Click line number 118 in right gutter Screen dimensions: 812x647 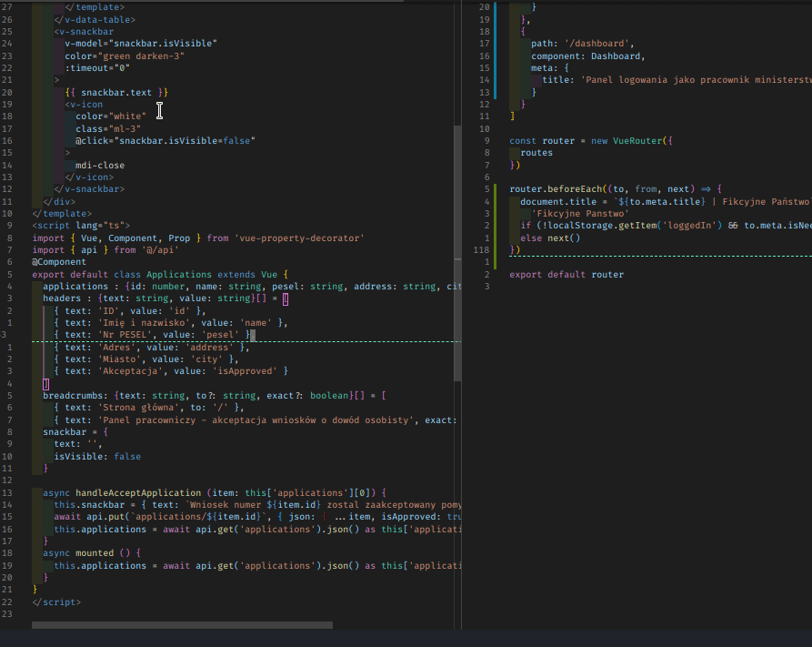pos(481,250)
